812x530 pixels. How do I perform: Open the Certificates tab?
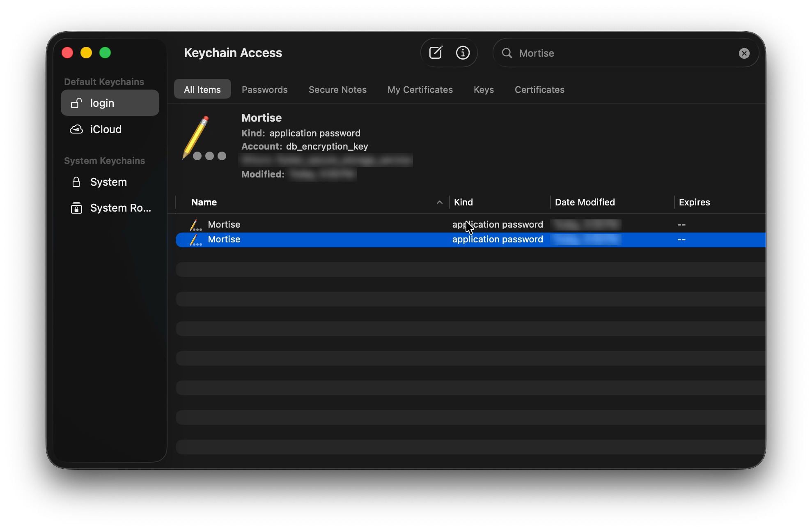(539, 89)
